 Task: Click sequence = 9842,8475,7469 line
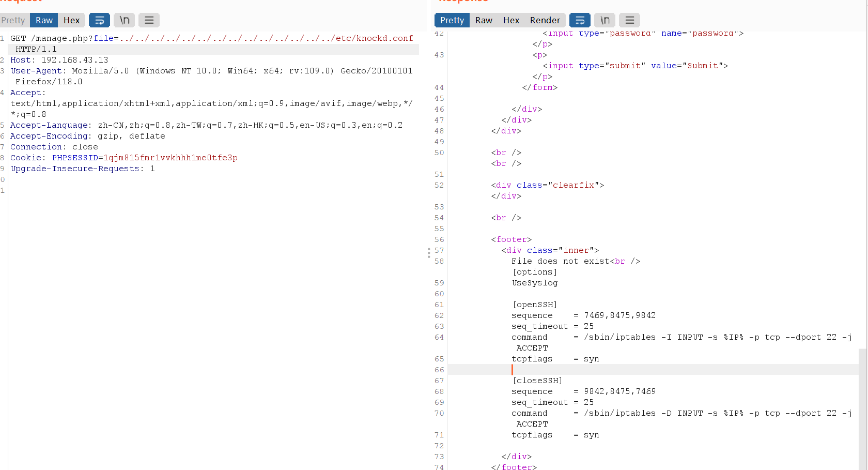tap(584, 391)
